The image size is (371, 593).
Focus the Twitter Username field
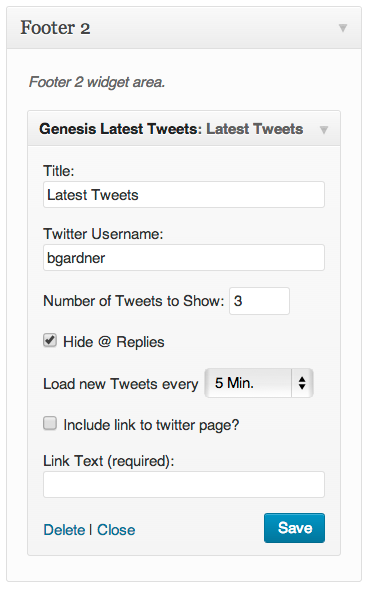click(184, 258)
